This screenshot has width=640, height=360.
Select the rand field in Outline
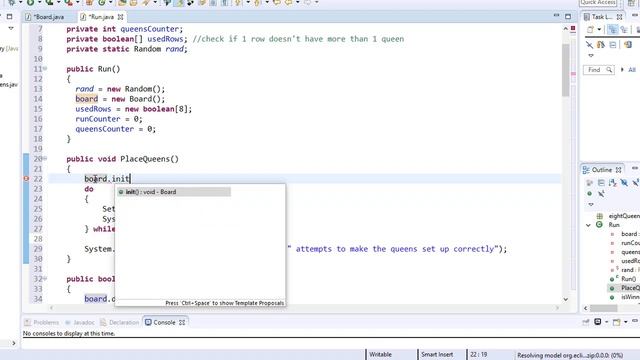[x=629, y=270]
